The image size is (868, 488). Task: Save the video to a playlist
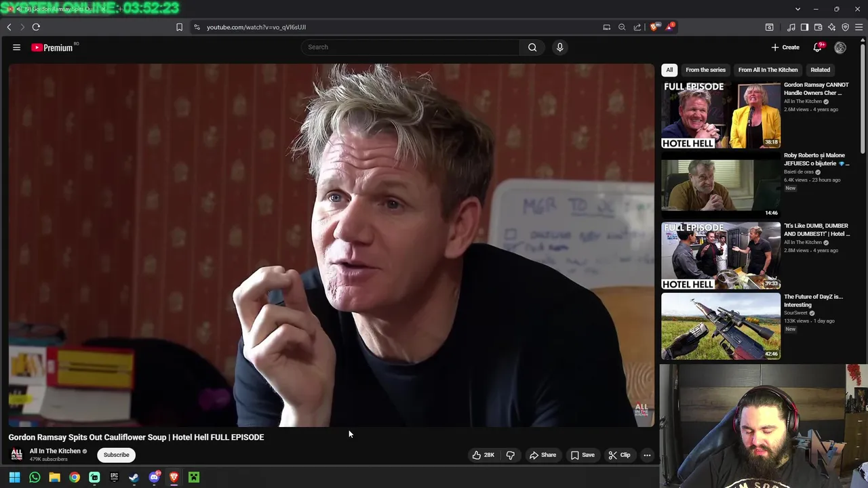(x=583, y=455)
